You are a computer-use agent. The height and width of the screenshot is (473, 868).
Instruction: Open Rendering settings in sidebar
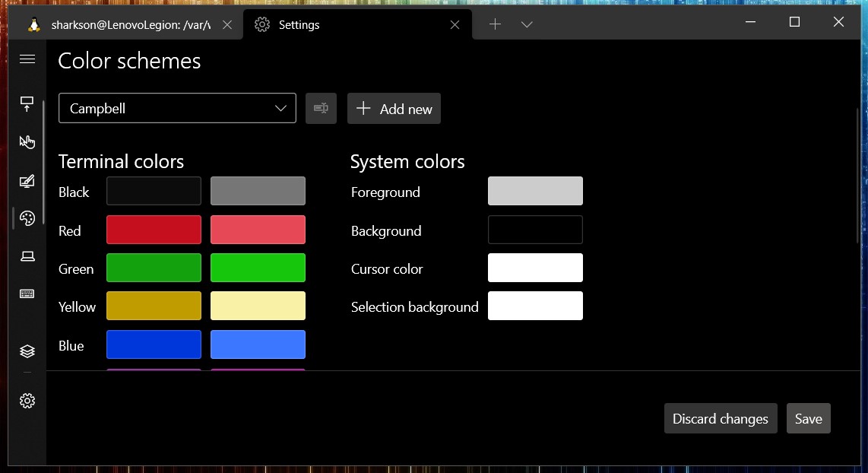click(x=27, y=256)
